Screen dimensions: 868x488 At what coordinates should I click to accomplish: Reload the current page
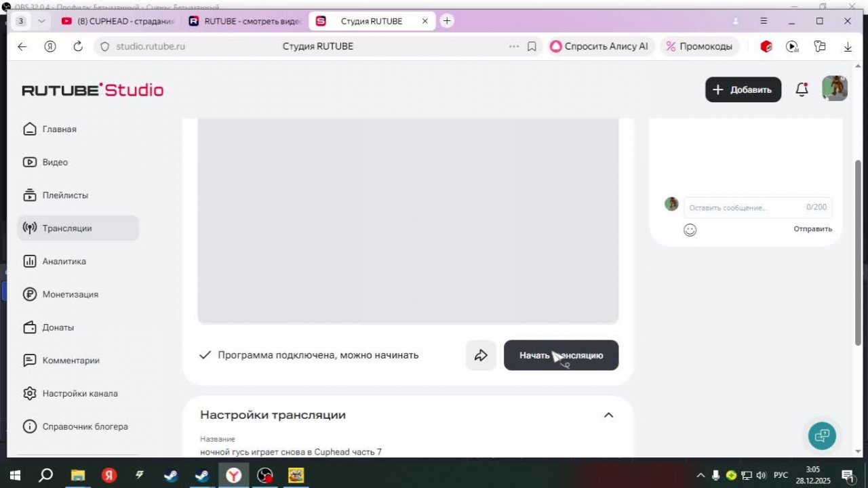(x=78, y=46)
